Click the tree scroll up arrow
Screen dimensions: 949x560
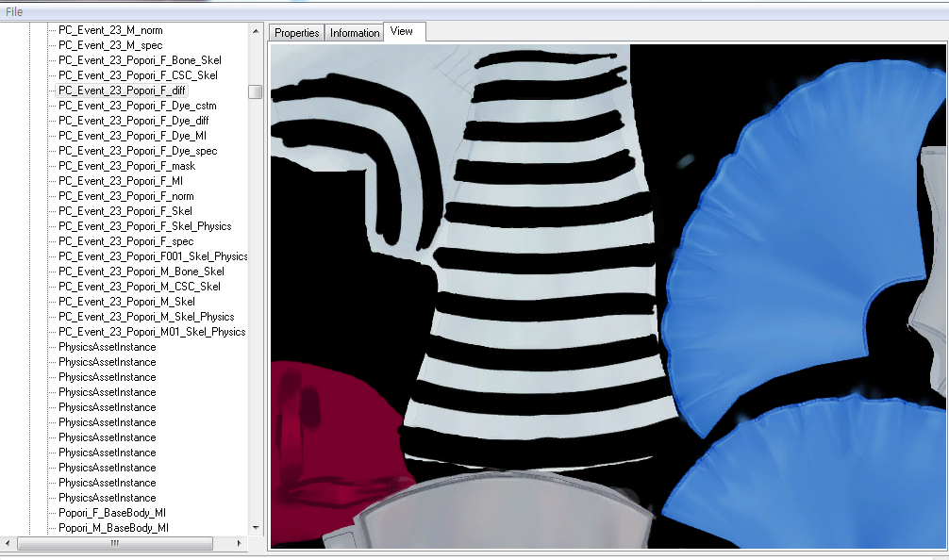[x=256, y=31]
